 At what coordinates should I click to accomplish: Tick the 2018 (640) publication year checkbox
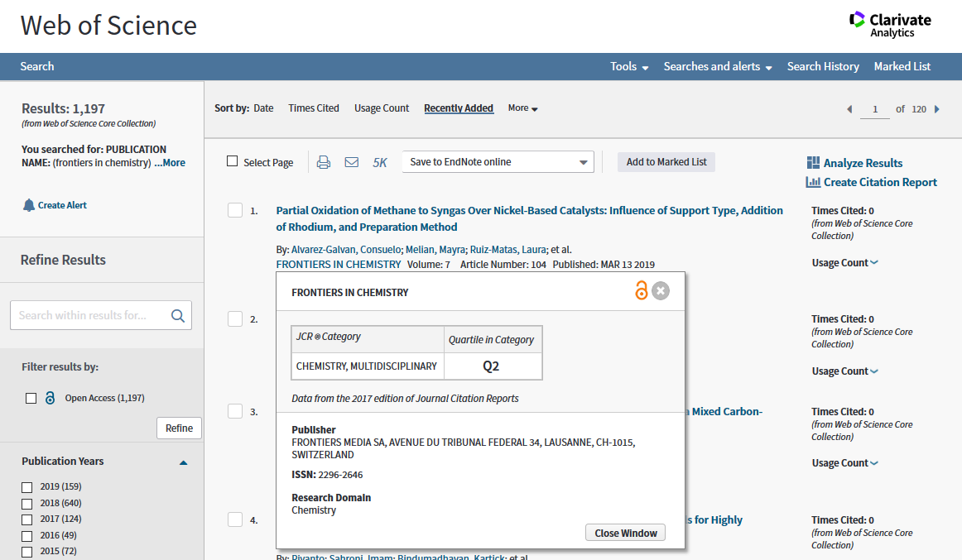click(x=27, y=505)
